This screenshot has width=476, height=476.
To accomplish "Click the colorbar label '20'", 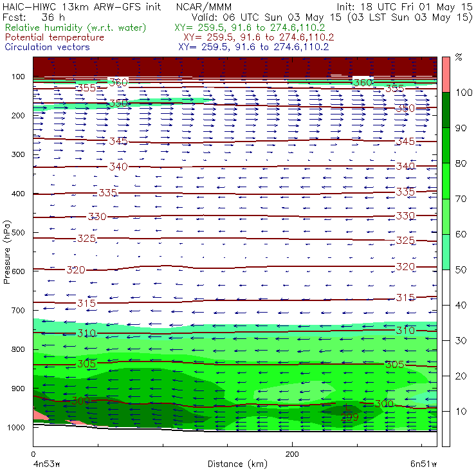I will coord(461,376).
